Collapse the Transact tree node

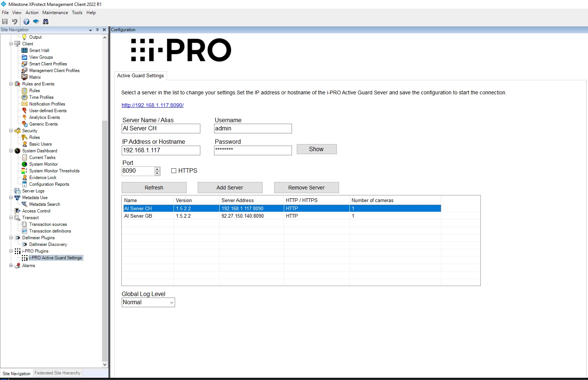pyautogui.click(x=11, y=218)
